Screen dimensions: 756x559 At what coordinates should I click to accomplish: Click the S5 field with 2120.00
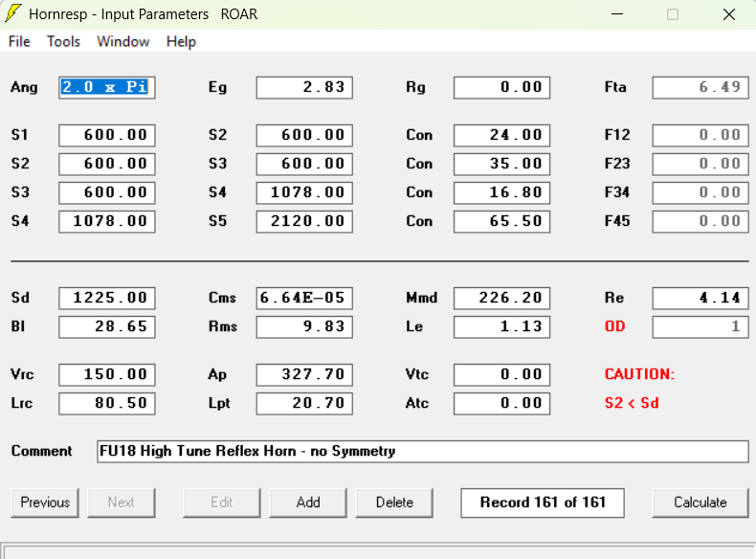click(x=304, y=221)
